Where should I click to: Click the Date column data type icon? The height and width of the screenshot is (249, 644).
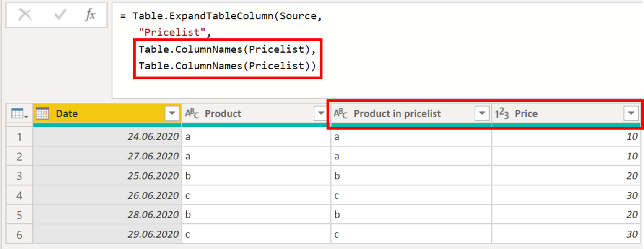[42, 113]
